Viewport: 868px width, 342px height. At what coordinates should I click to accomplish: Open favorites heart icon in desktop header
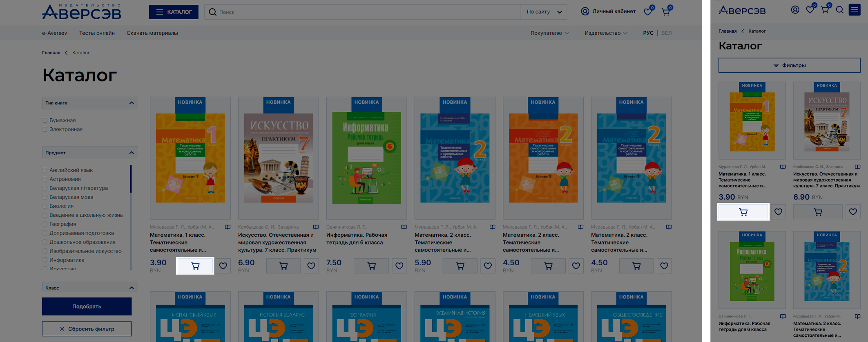(x=648, y=12)
